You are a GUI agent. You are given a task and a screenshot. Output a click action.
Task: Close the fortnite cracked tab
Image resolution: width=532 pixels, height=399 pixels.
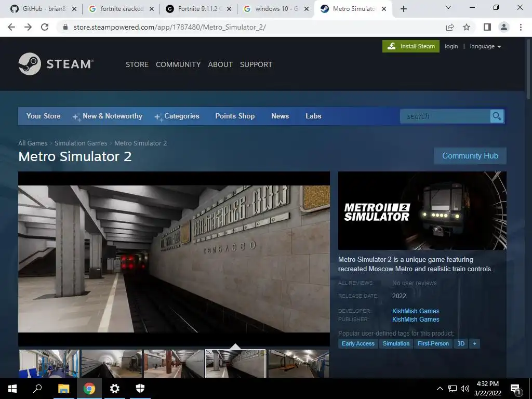tap(152, 9)
